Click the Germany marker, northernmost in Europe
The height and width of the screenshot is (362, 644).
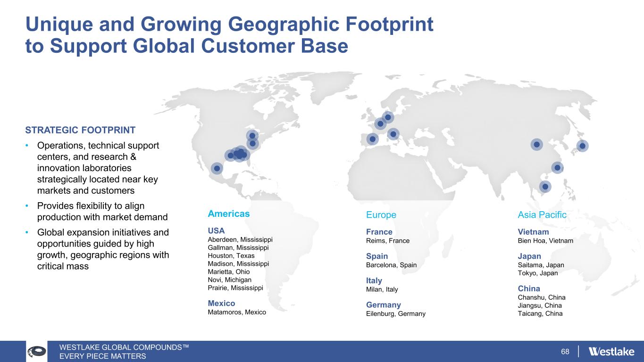click(x=388, y=117)
